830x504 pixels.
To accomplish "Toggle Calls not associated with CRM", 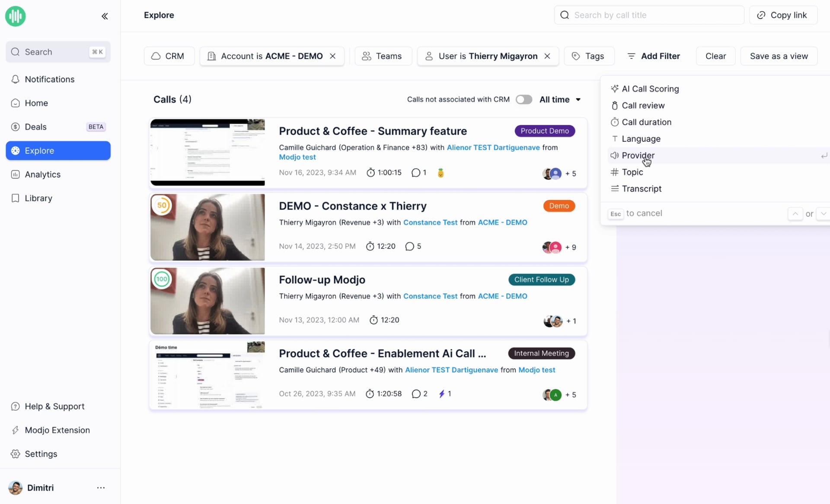I will (524, 99).
